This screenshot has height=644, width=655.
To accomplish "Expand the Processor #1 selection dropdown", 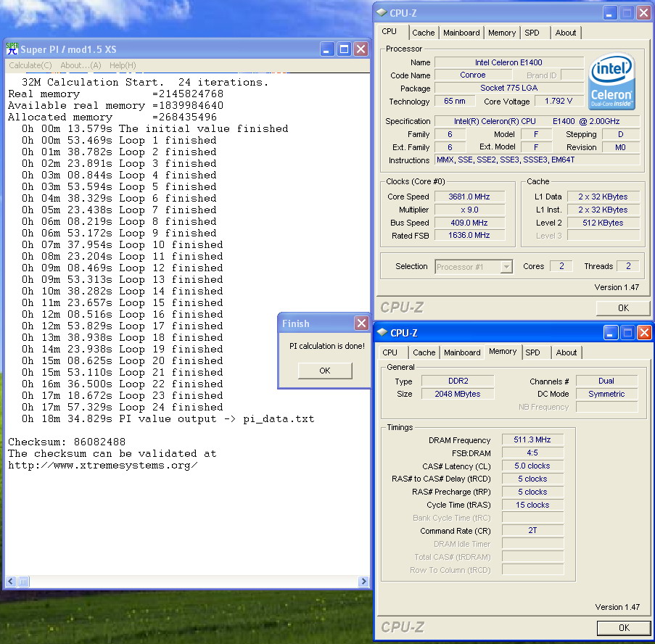I will 506,266.
